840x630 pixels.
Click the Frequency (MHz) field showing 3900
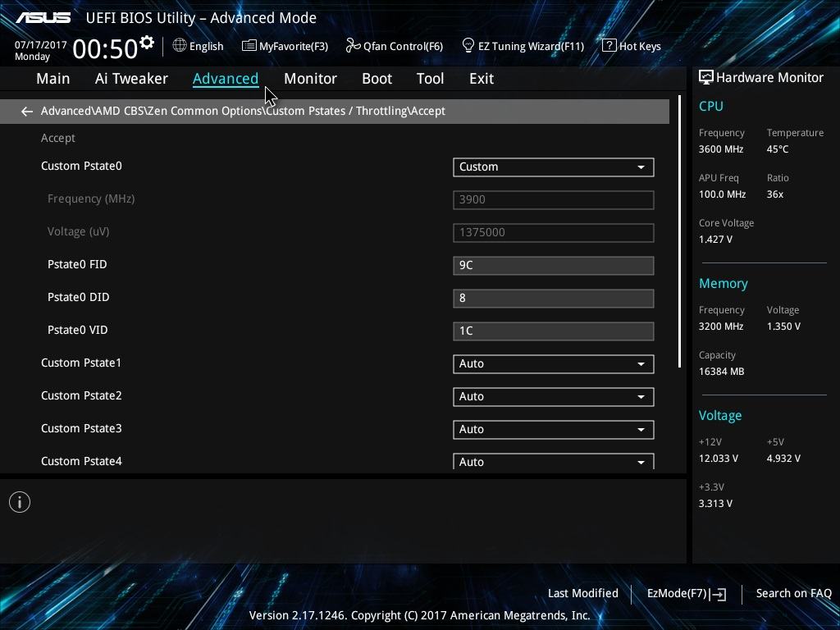(x=554, y=200)
